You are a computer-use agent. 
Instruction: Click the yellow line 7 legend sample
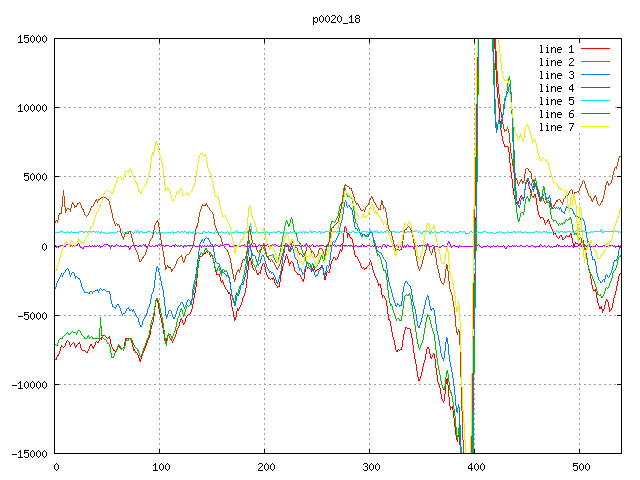(596, 127)
